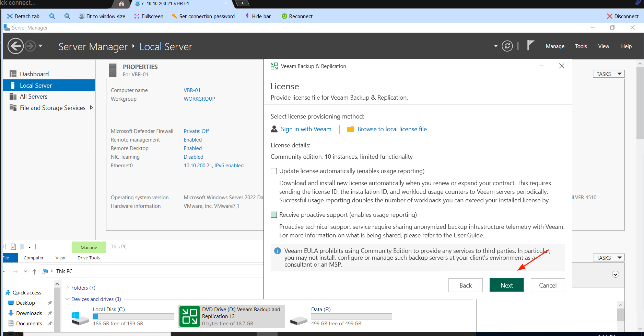Open the dropdown arrow beside the refresh icon
This screenshot has width=644, height=336.
coord(496,46)
